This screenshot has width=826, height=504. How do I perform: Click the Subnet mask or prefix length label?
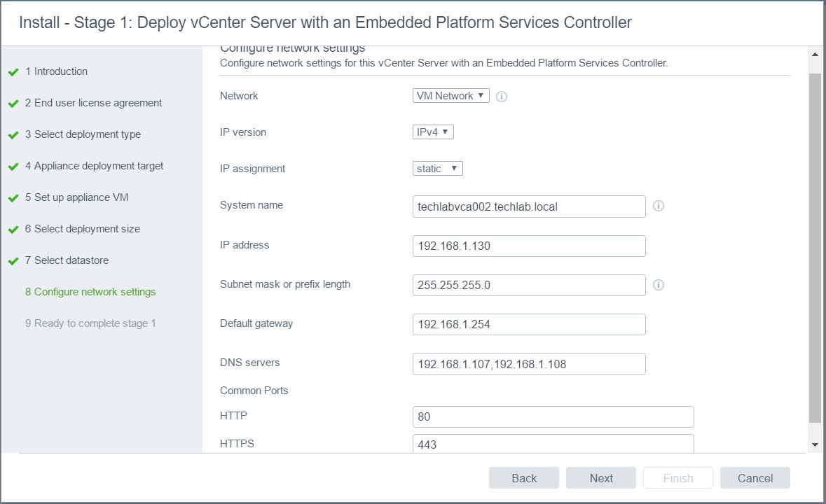(x=285, y=284)
